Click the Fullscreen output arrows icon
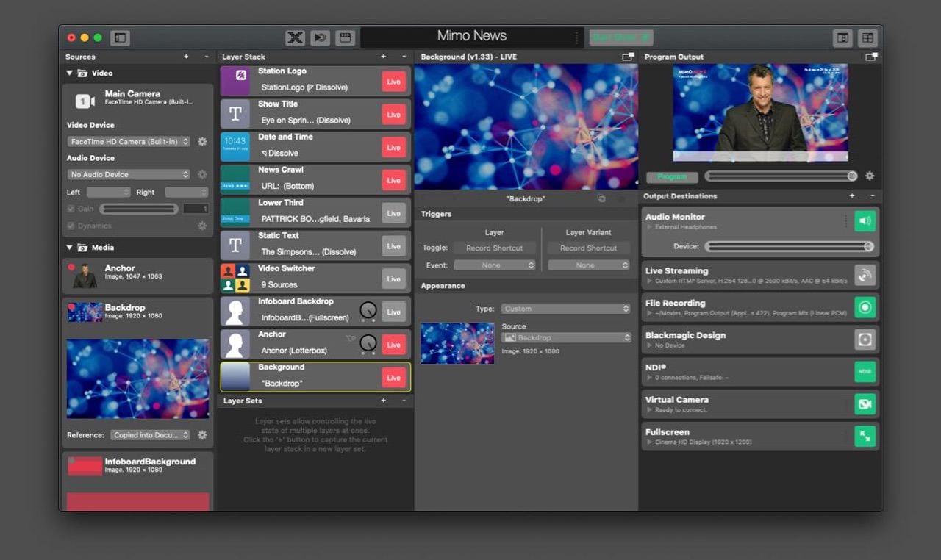Screen dimensions: 941x560 pos(865,437)
